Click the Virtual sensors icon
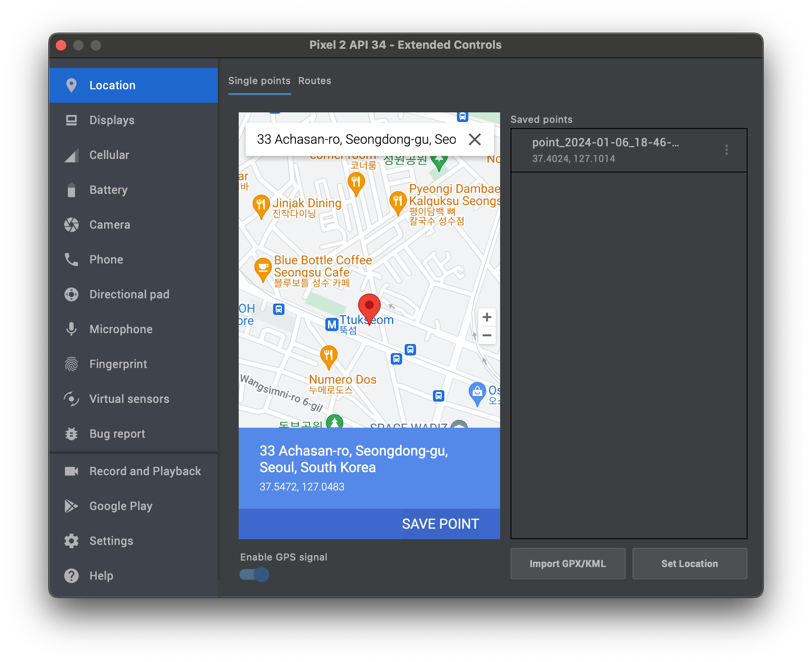 click(71, 399)
